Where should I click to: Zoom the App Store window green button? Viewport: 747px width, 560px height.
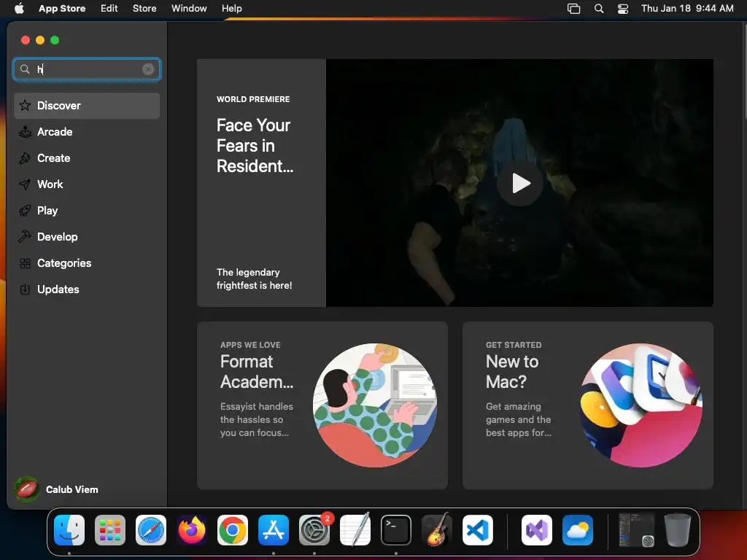[x=55, y=40]
